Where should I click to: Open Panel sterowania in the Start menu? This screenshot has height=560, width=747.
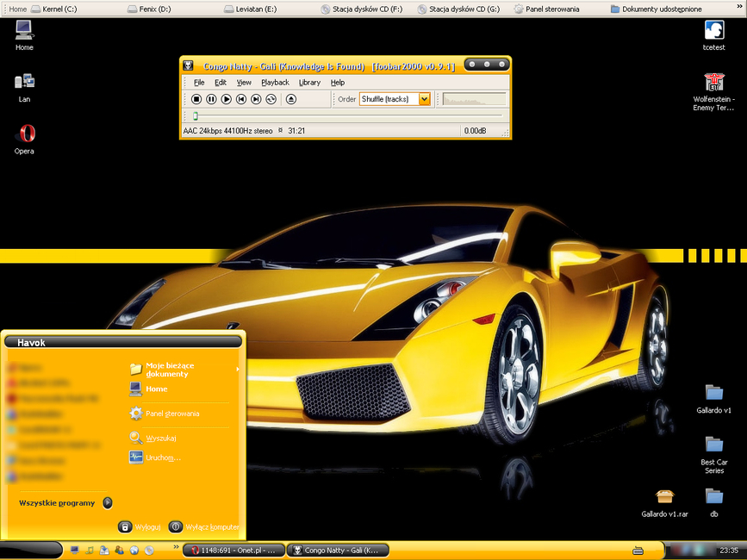click(165, 414)
